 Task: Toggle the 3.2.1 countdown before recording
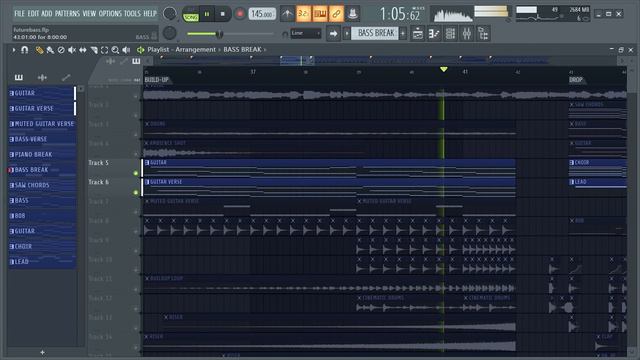[304, 14]
